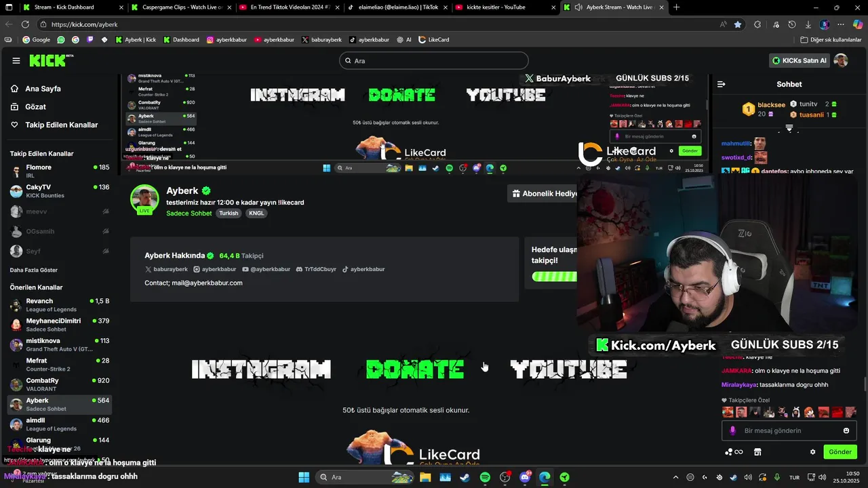This screenshot has height=488, width=868.
Task: Click the large YOUTUBE panel banner
Action: point(568,369)
